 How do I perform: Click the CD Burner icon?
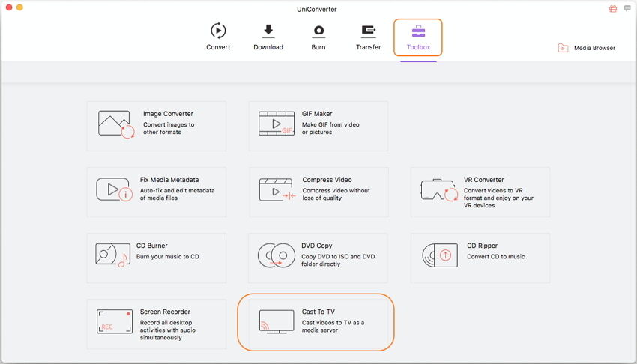pos(112,255)
